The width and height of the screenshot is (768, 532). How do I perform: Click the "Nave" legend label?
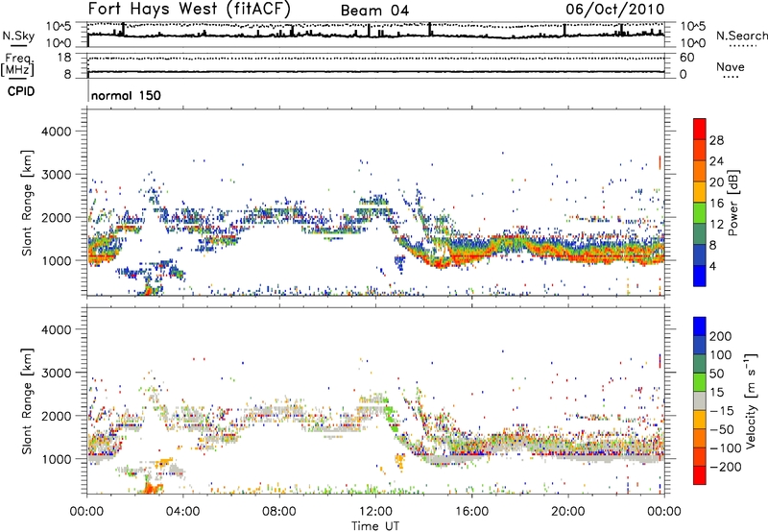pos(731,67)
